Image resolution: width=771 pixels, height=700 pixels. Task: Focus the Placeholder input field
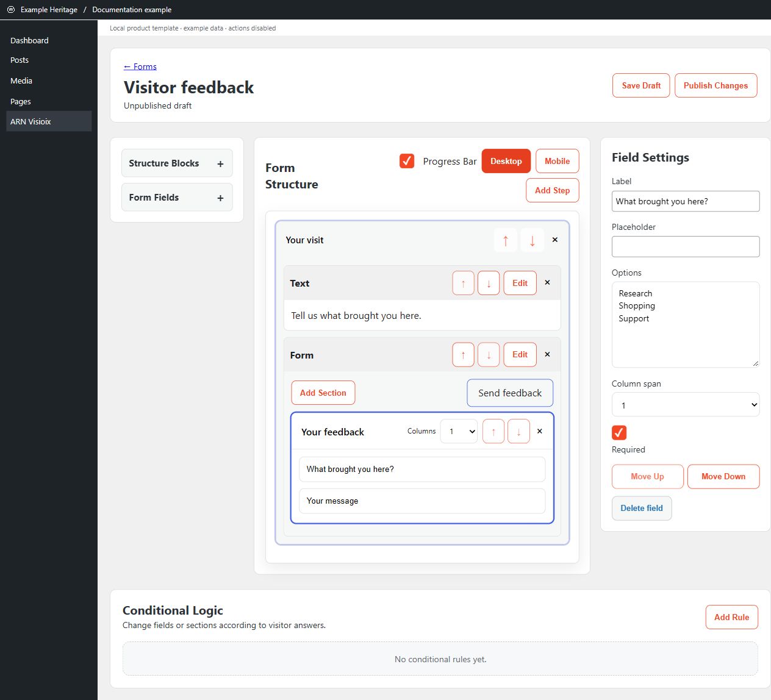click(686, 246)
